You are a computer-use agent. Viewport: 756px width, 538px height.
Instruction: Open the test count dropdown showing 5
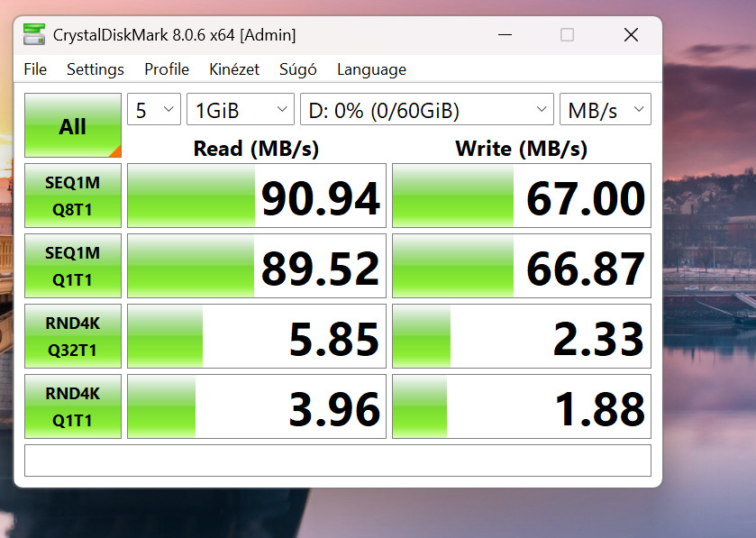[x=154, y=109]
